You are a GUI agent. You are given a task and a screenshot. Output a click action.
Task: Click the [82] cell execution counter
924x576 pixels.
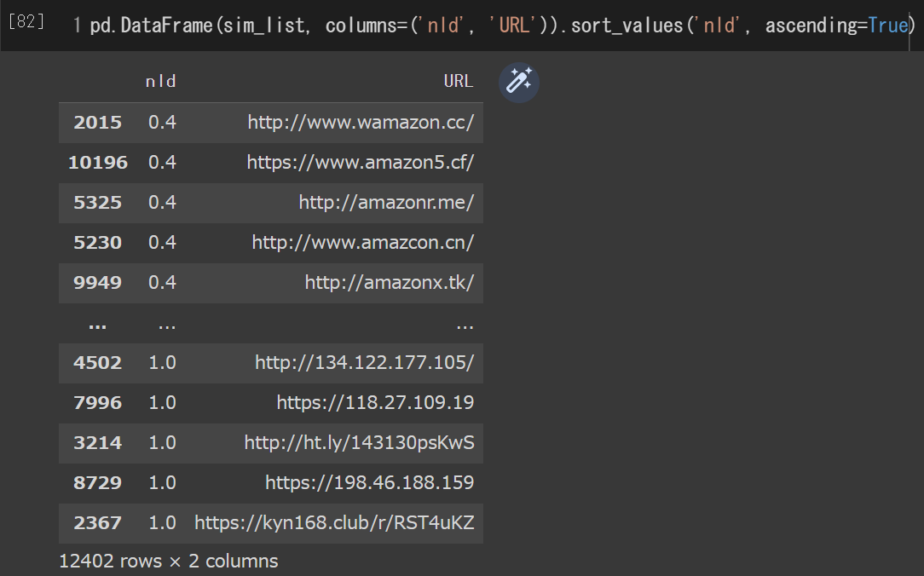(x=26, y=22)
